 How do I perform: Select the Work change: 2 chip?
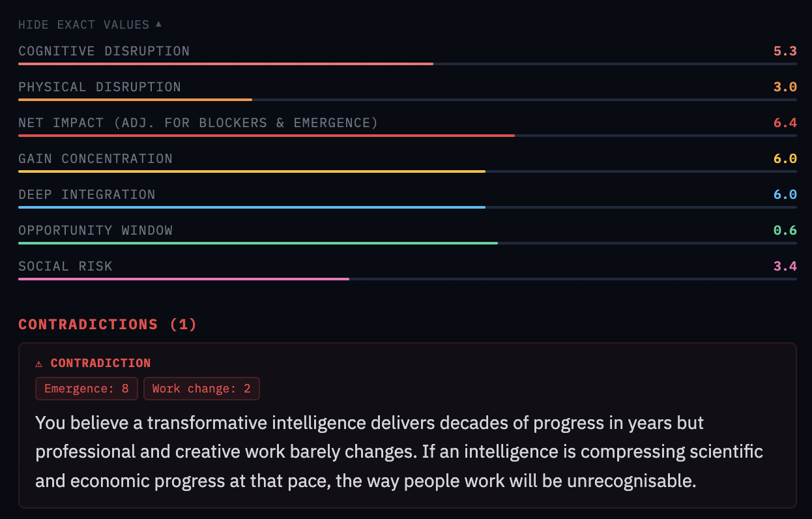click(x=201, y=388)
